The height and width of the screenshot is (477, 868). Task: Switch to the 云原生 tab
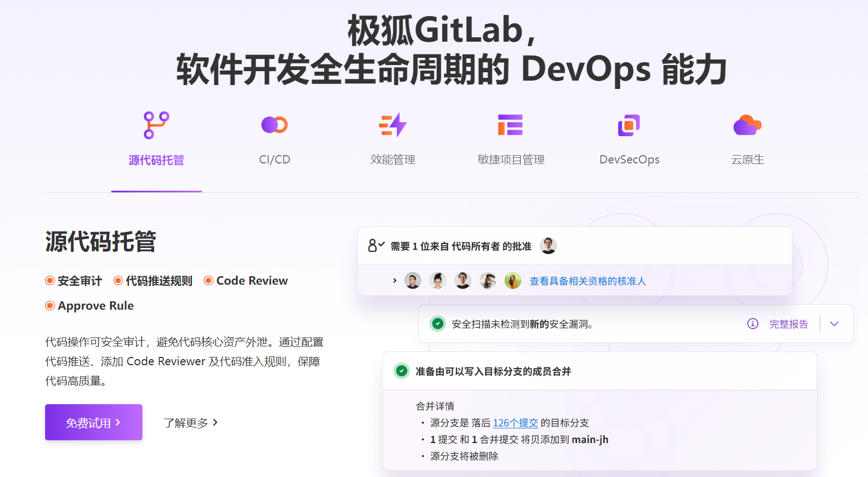747,160
